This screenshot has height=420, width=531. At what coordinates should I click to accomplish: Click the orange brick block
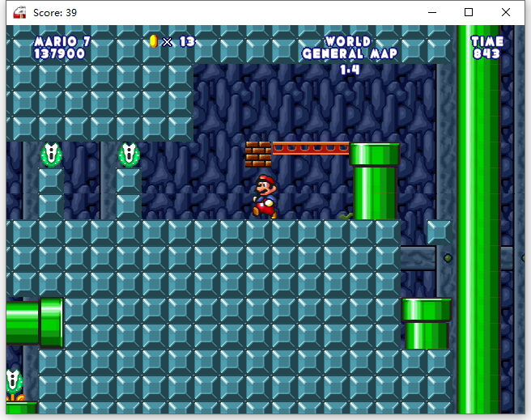click(258, 155)
